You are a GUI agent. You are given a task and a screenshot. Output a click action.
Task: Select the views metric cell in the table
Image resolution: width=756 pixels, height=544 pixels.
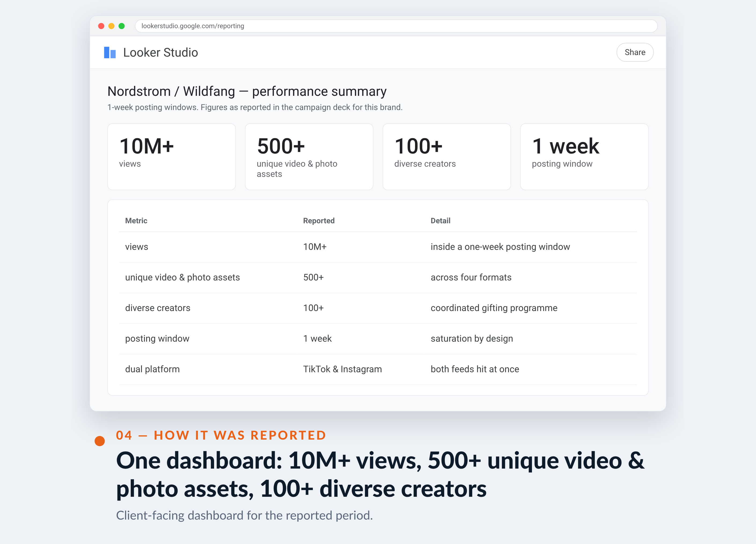click(x=137, y=247)
